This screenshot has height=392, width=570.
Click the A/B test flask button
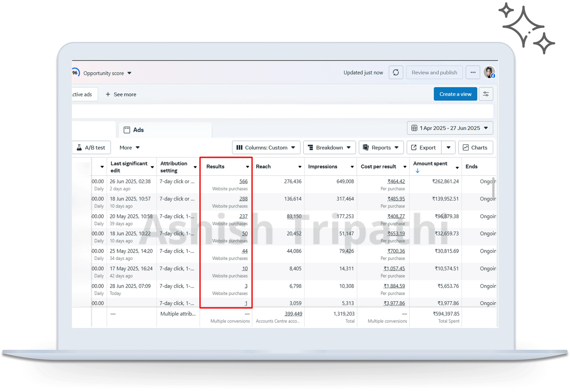click(91, 148)
